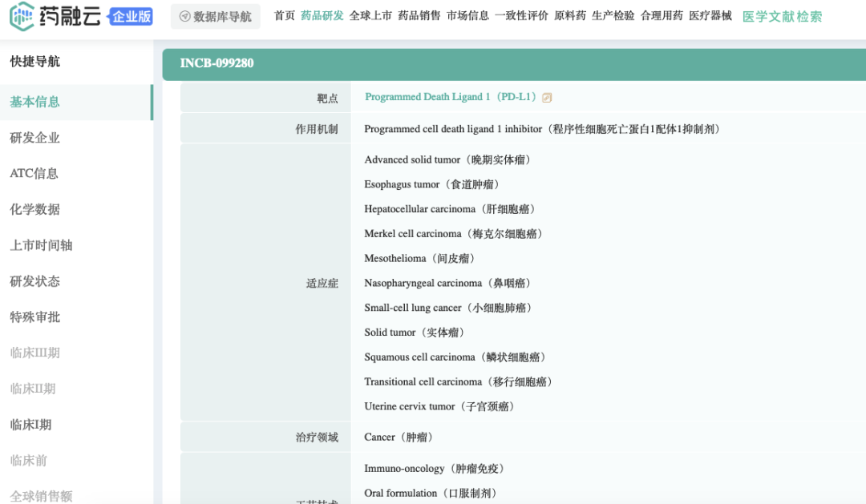Open 特殊审批 from the sidebar
The height and width of the screenshot is (504, 866).
(x=34, y=317)
